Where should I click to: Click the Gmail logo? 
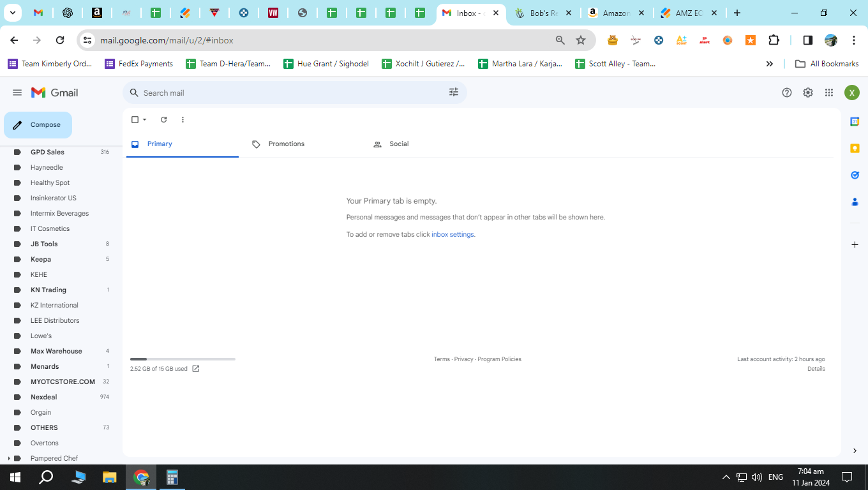tap(55, 93)
